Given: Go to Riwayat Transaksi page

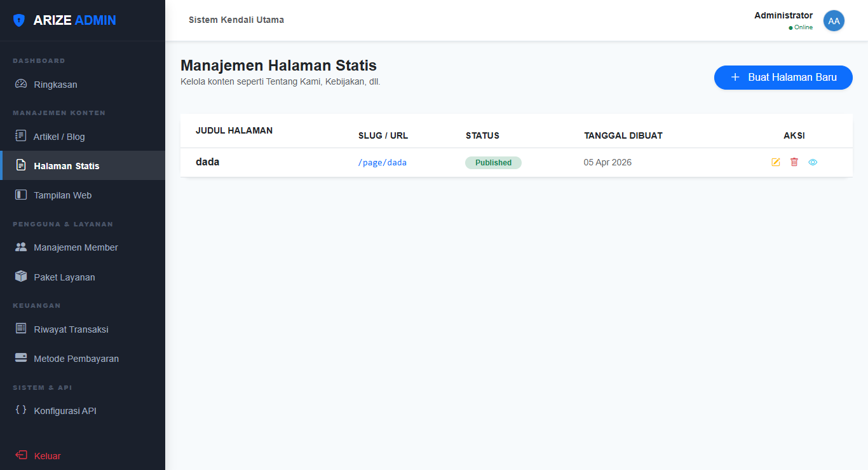Looking at the screenshot, I should (x=71, y=329).
